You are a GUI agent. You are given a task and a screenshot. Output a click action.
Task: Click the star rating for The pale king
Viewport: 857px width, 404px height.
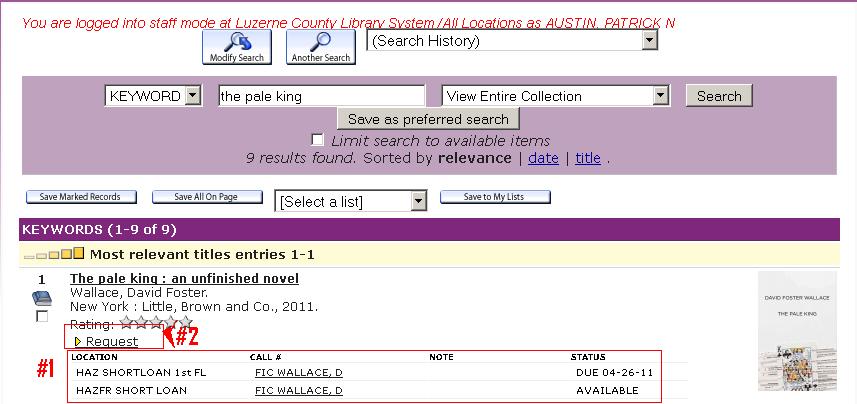[x=155, y=323]
